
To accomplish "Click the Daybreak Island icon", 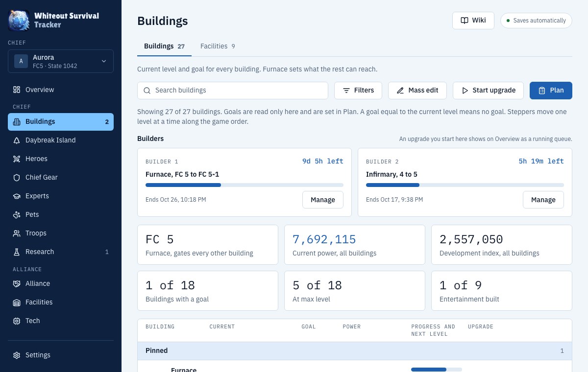I will pyautogui.click(x=17, y=140).
